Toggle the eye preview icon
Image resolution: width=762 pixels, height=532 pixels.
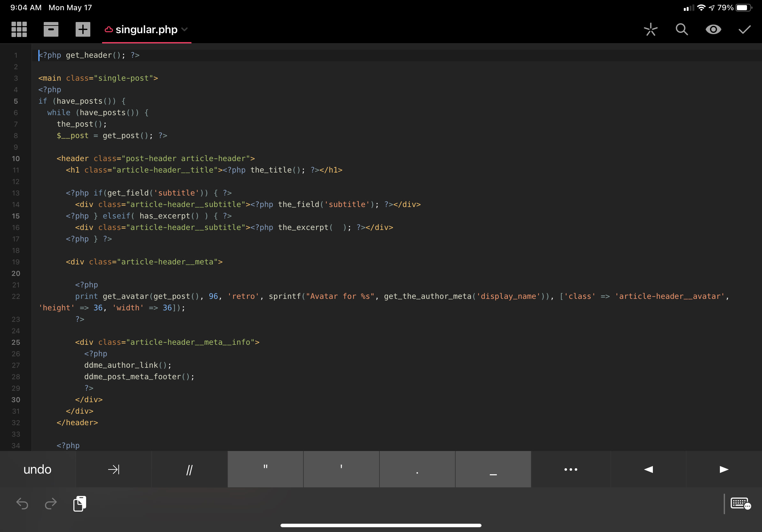[713, 30]
